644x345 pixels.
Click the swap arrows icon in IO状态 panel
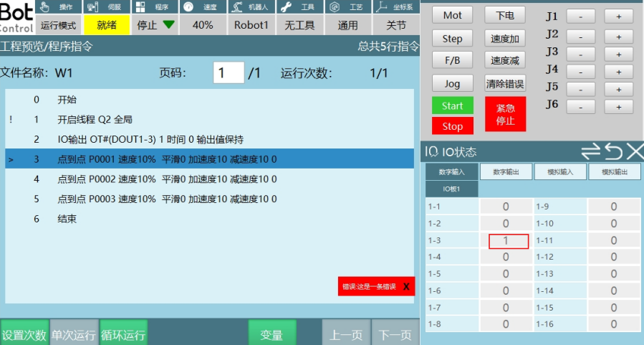tap(591, 151)
